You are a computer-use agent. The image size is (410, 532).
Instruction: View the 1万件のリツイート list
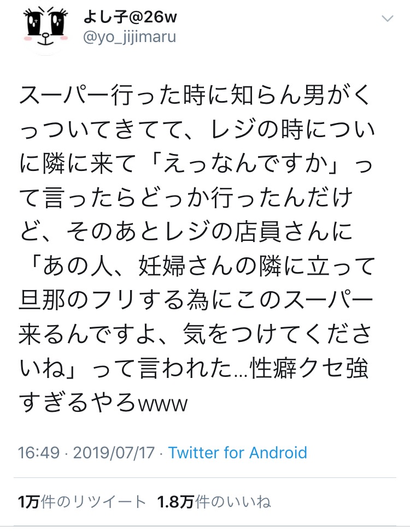point(81,502)
